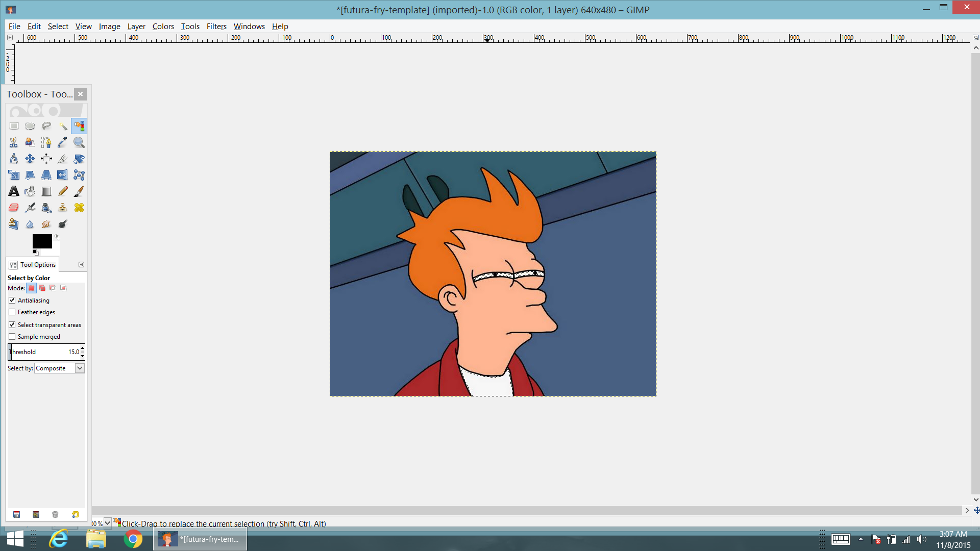
Task: Select the Shear tool
Action: (30, 175)
